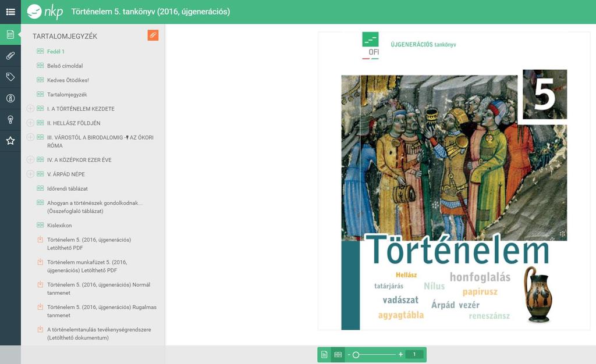This screenshot has height=364, width=596.
Task: Click the book icon beside Kedves Ötödikes!
Action: click(40, 80)
